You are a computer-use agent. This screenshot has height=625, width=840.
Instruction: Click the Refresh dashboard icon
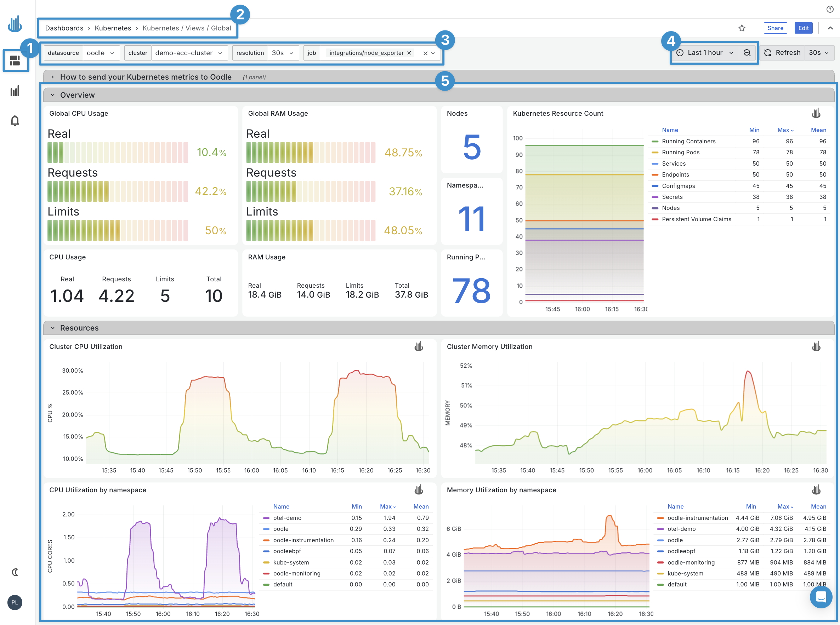(768, 53)
